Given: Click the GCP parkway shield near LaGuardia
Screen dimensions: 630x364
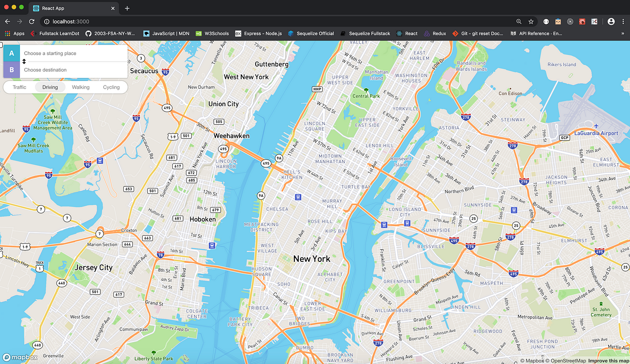Looking at the screenshot, I should (x=564, y=138).
